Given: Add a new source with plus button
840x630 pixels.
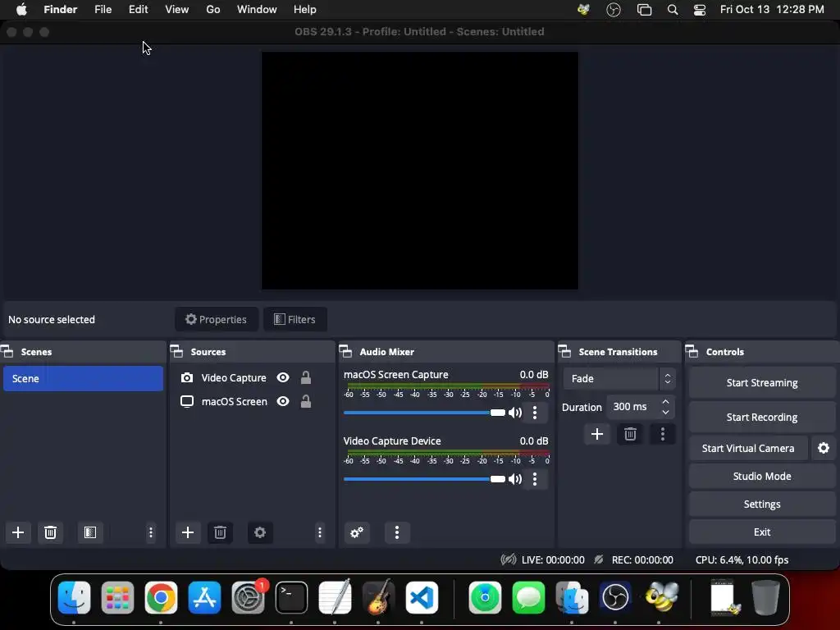Looking at the screenshot, I should click(188, 532).
